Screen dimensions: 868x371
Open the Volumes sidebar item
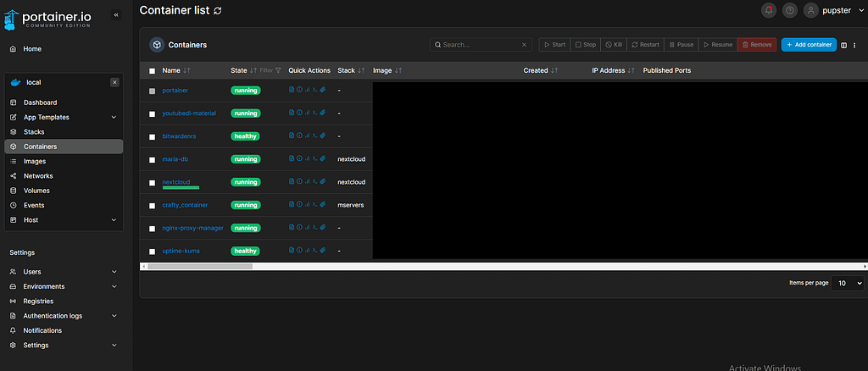point(36,191)
